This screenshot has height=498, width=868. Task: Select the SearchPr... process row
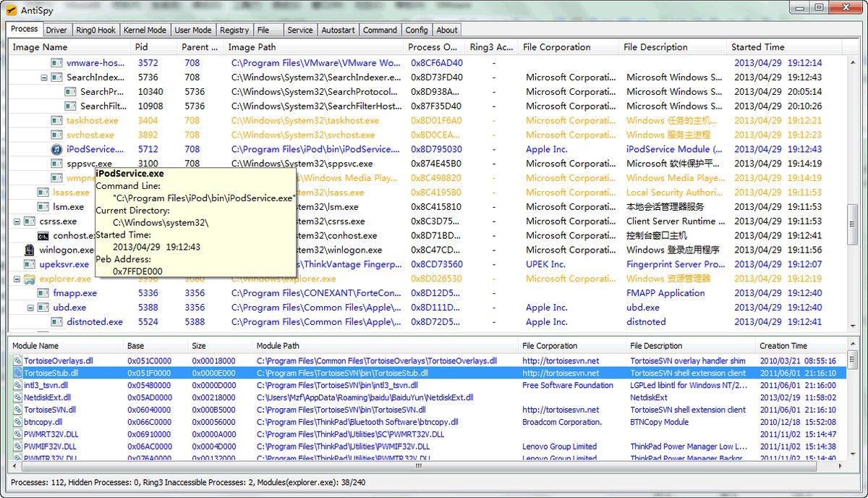tap(425, 92)
